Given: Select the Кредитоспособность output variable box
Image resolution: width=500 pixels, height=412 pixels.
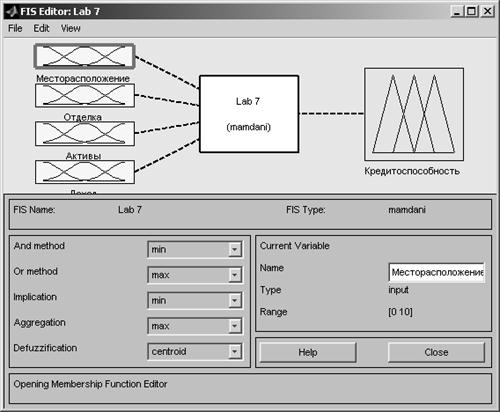Looking at the screenshot, I should (414, 114).
